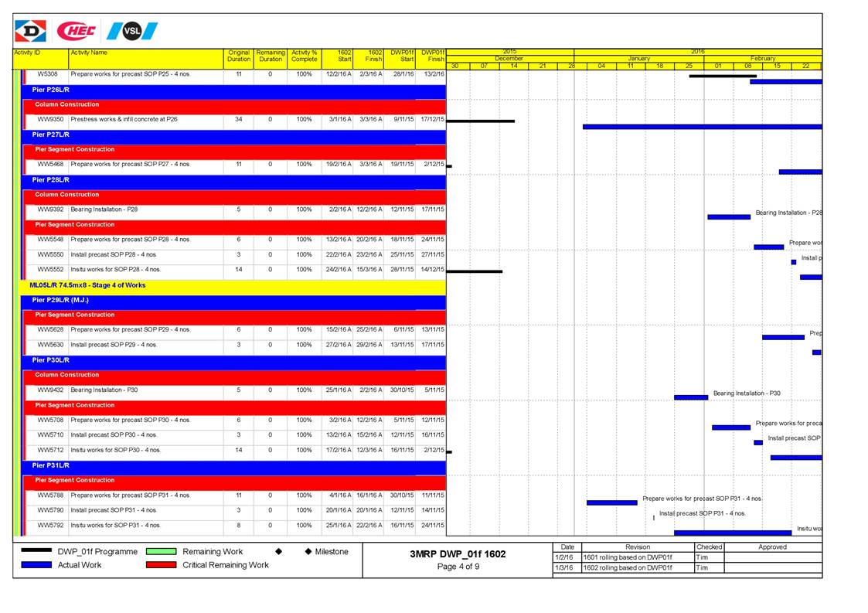Click the 2016 year in the timeline header
Image resolution: width=868 pixels, height=613 pixels.
coord(697,52)
